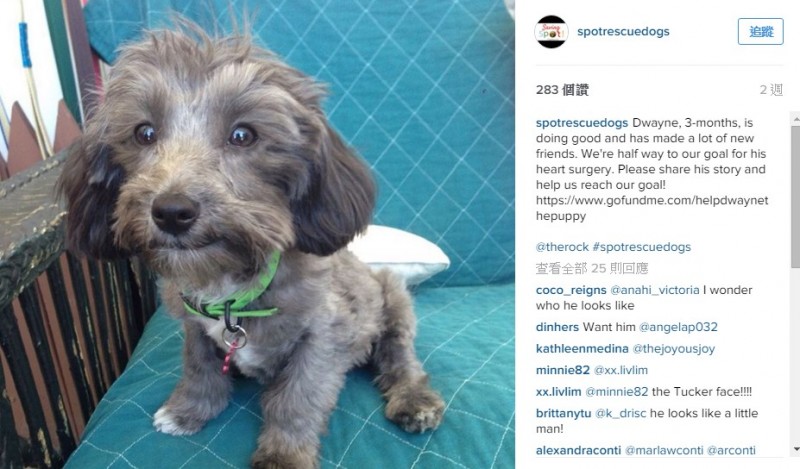Open the spotrescuedogs profile avatar

click(x=551, y=32)
